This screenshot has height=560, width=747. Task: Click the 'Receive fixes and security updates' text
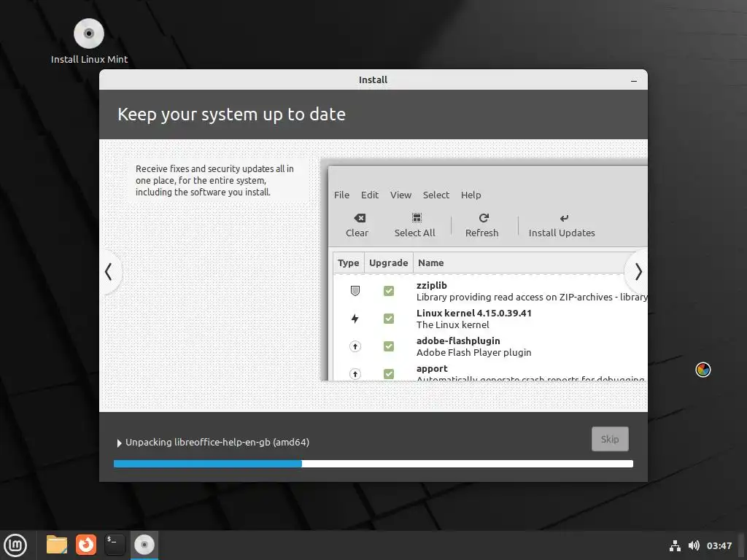point(214,181)
